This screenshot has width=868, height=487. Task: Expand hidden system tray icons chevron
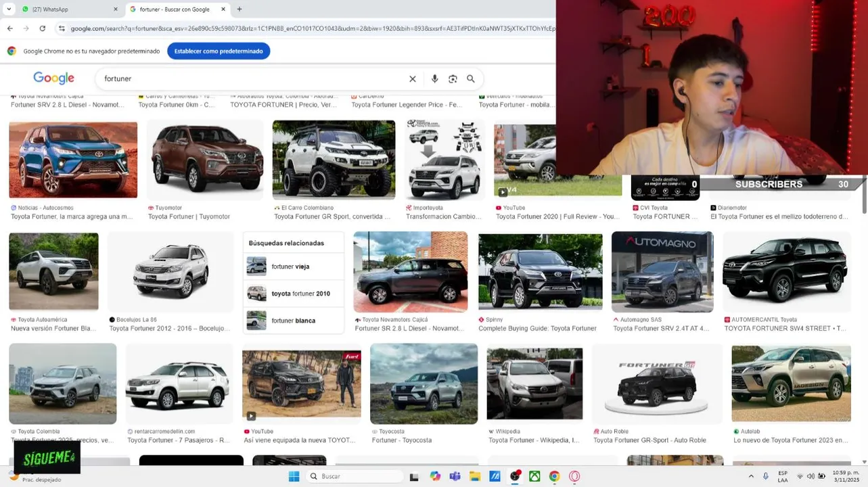751,476
